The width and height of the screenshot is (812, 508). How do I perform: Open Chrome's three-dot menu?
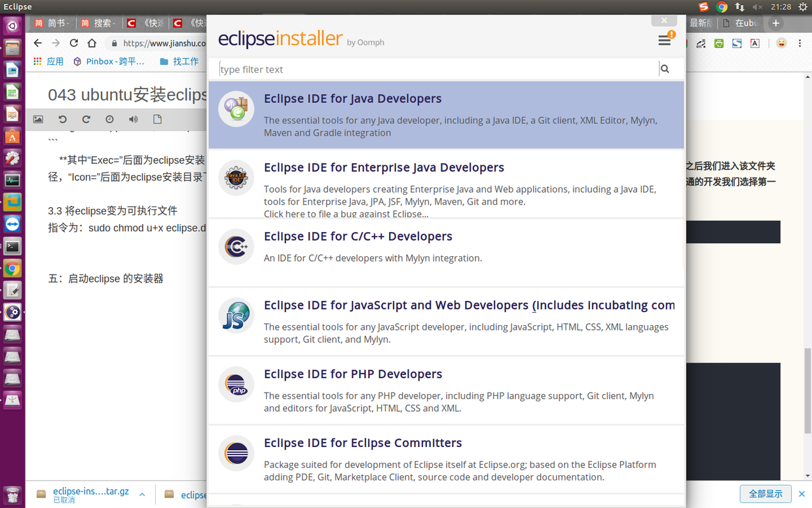[800, 43]
